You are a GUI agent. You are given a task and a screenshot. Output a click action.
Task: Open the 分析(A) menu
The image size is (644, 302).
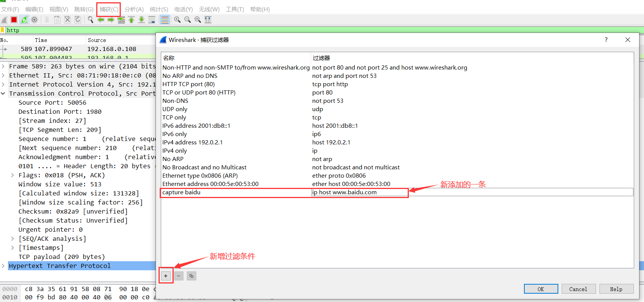[134, 9]
